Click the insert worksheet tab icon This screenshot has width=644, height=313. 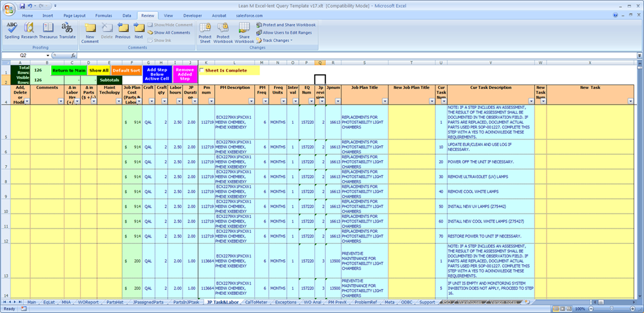pyautogui.click(x=527, y=302)
